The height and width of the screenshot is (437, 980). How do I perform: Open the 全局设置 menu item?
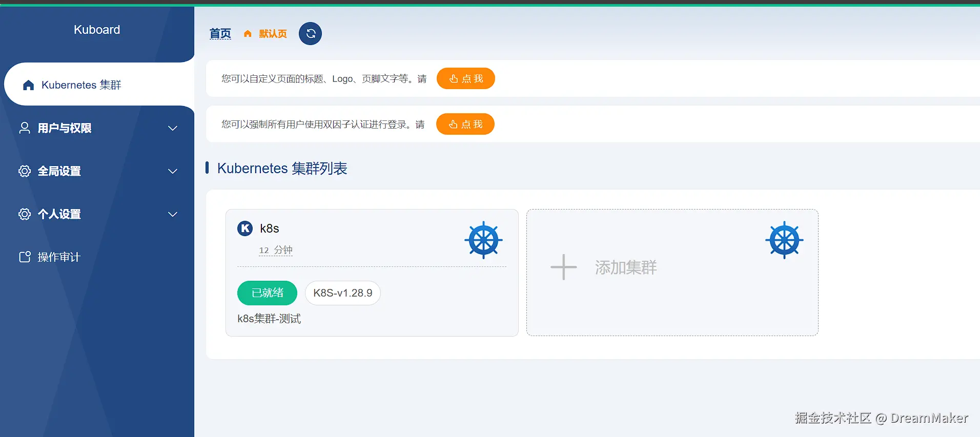[x=97, y=171]
